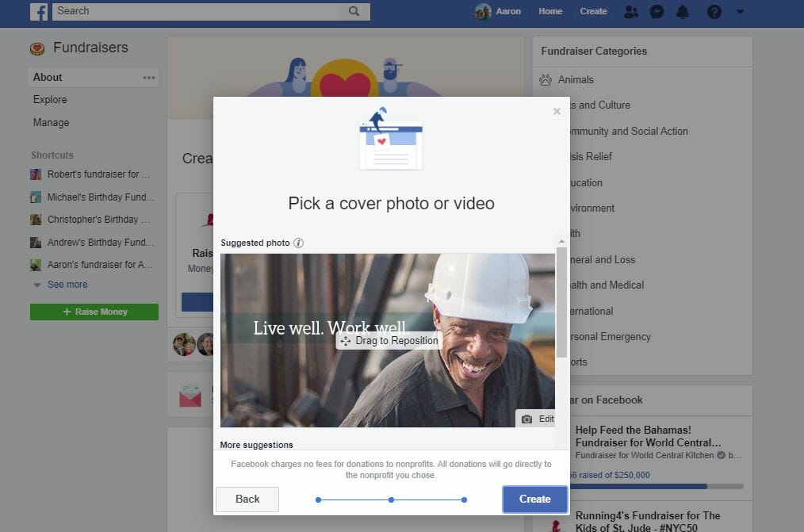Open Messenger from the top bar
This screenshot has height=532, width=804.
657,11
